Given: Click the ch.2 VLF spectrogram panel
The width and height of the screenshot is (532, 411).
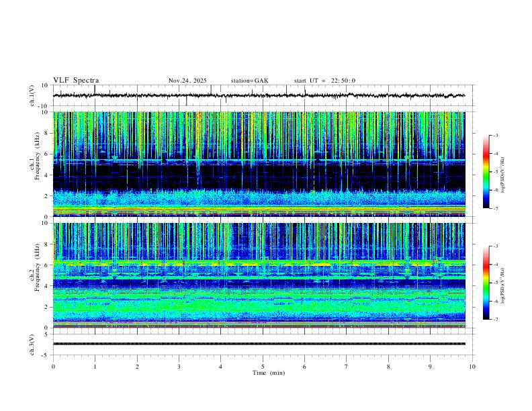Looking at the screenshot, I should tap(259, 275).
